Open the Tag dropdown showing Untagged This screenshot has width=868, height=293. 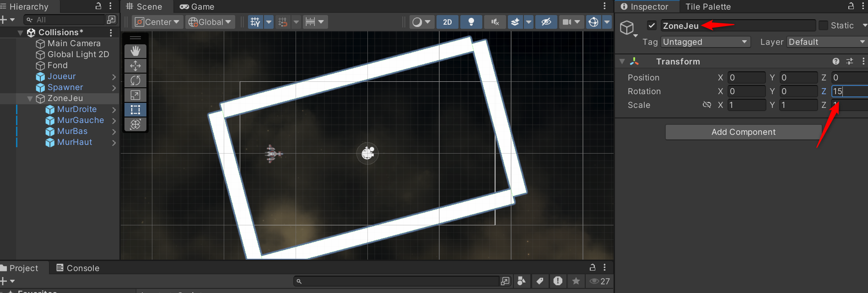(x=705, y=42)
